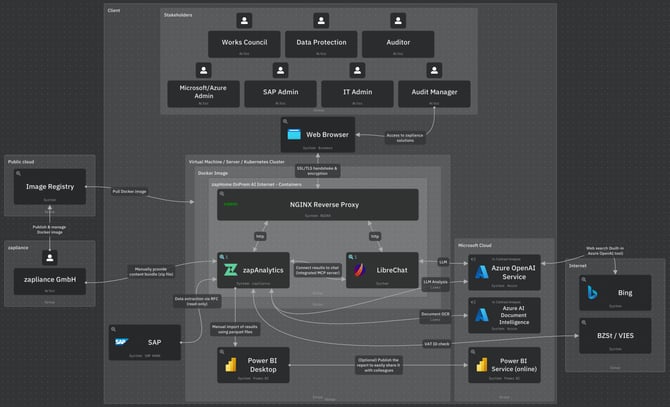Select the Power BI Service (online) title
Viewport: 670px width, 407px height.
tap(514, 365)
